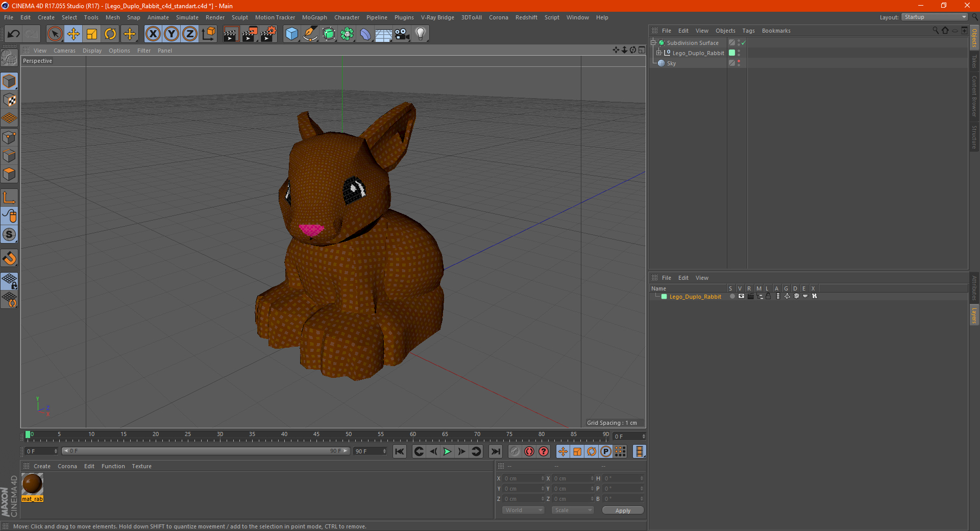This screenshot has width=980, height=531.
Task: Click the Subdivision Surface generator icon
Action: click(x=329, y=34)
